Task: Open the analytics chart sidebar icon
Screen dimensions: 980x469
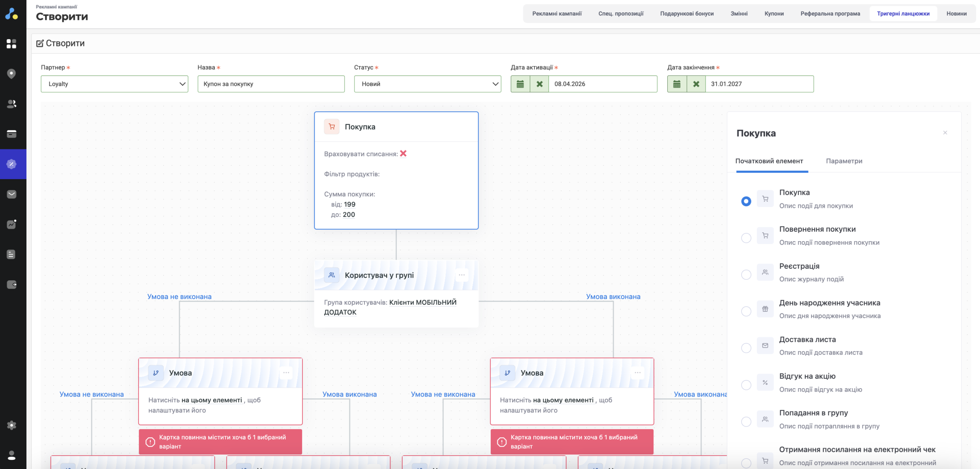Action: click(11, 224)
